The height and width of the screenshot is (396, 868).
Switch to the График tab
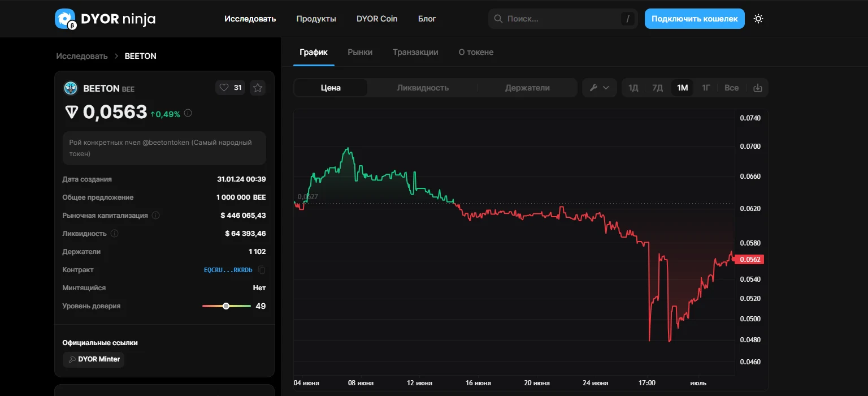(x=314, y=52)
